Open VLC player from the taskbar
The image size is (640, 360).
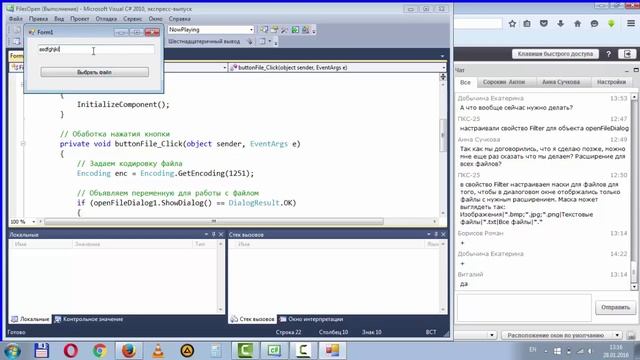[x=158, y=351]
